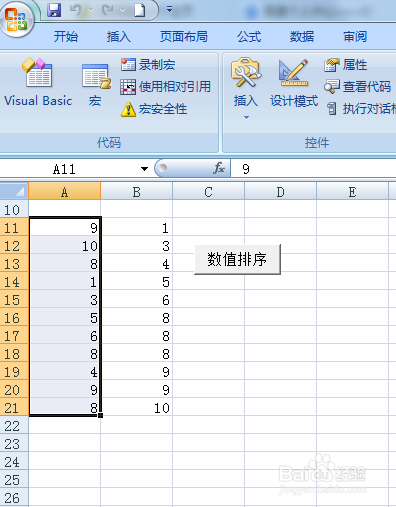Click the selection fill handle below A21
This screenshot has height=507, width=396.
click(100, 415)
